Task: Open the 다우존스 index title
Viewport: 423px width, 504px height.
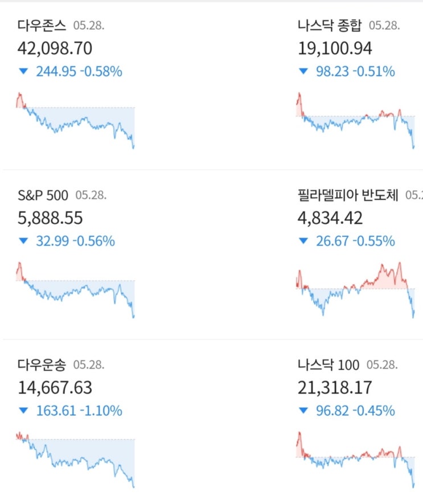Action: pos(42,26)
